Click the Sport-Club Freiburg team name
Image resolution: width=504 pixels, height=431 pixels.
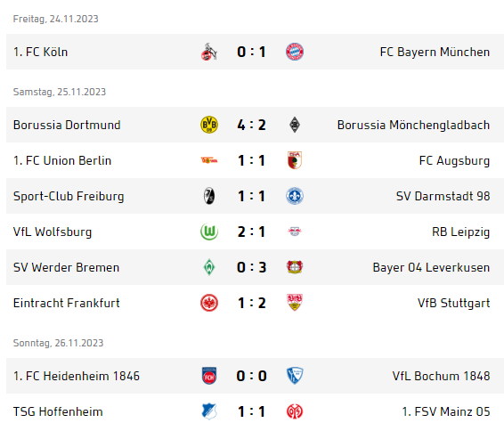coord(69,197)
